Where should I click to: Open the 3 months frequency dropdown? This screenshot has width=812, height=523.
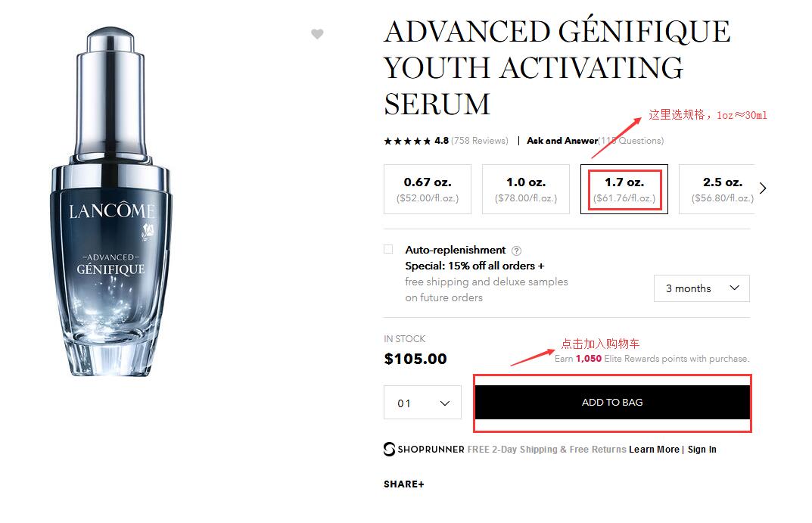[x=702, y=288]
